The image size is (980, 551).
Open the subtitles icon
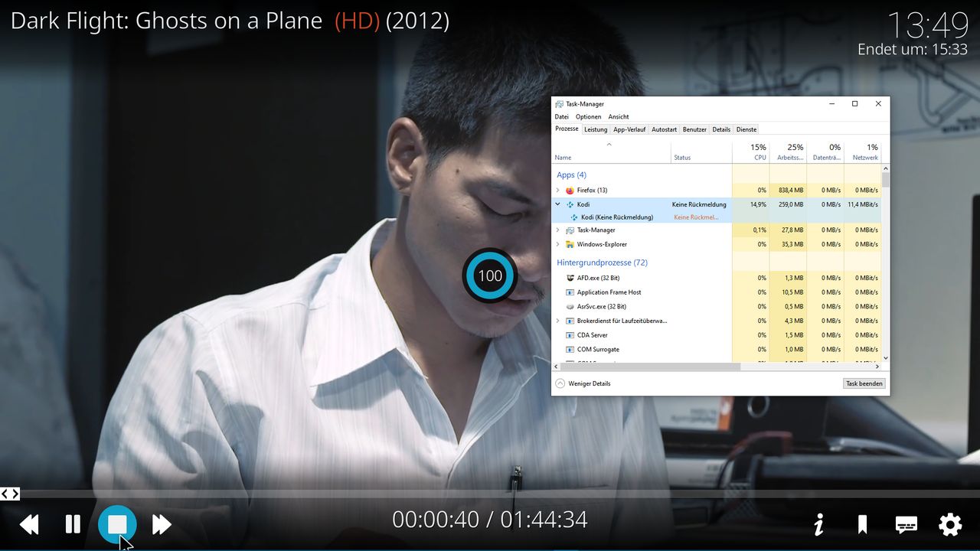point(906,524)
